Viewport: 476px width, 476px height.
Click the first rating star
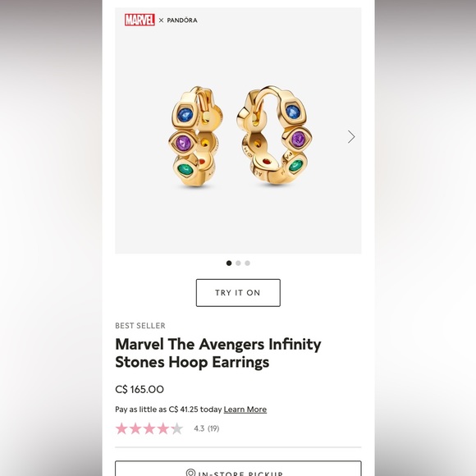tap(121, 428)
